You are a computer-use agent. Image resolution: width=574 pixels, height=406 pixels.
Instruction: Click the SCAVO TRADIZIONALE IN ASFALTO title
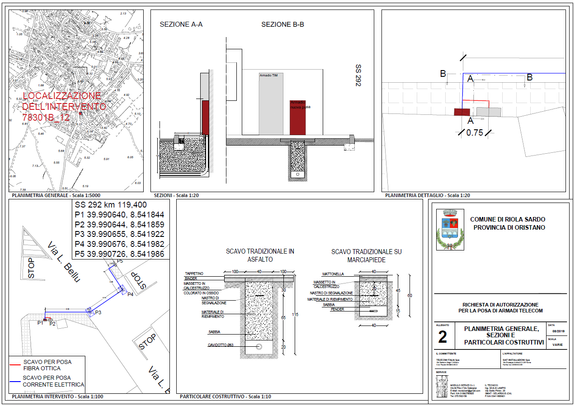[260, 255]
